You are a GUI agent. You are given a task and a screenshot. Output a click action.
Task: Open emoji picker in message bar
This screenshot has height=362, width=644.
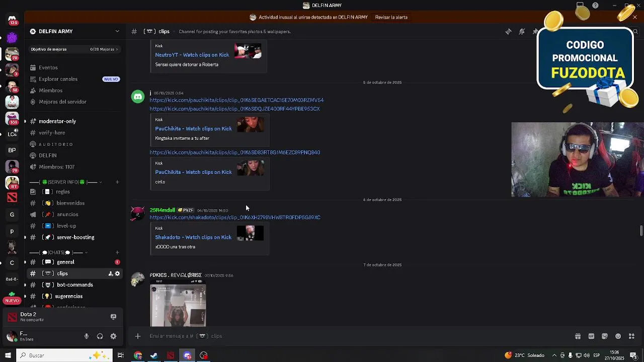point(618,336)
